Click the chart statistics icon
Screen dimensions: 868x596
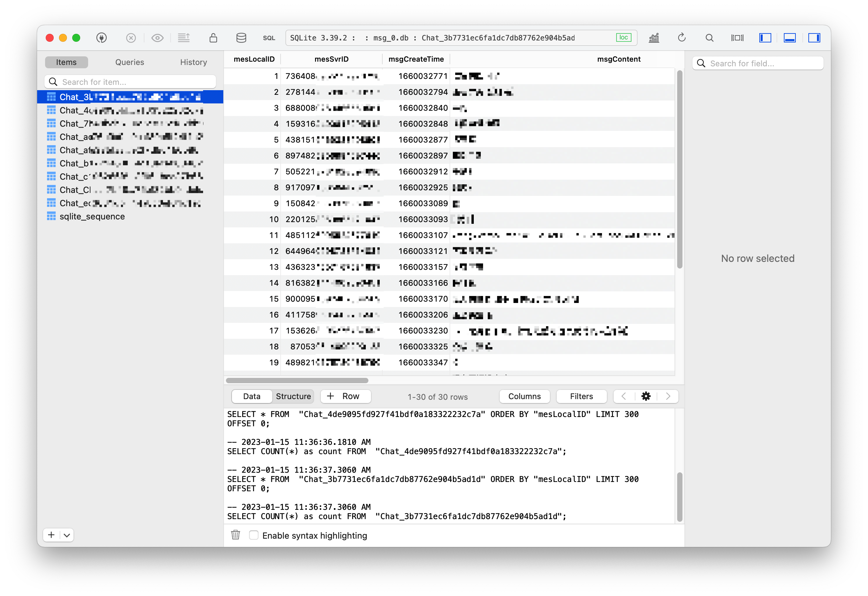tap(654, 38)
